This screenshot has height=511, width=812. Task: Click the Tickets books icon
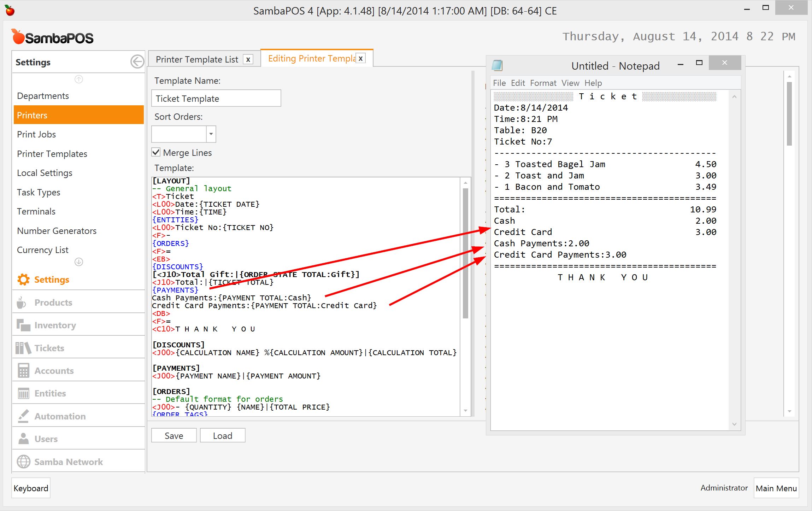23,348
